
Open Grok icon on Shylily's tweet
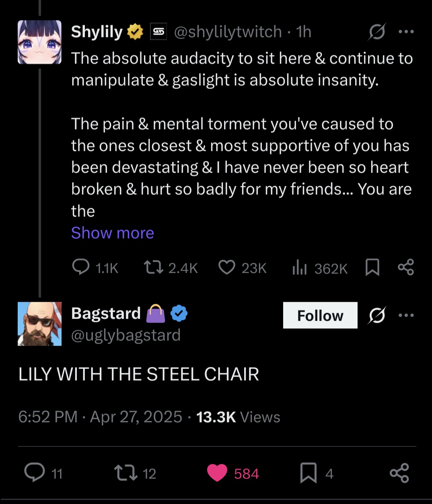[x=376, y=32]
